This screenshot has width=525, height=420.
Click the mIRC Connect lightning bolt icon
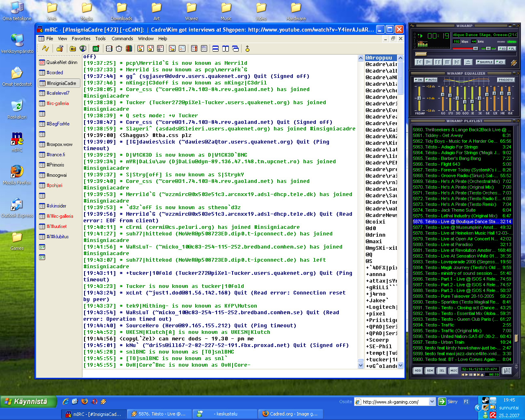[46, 48]
